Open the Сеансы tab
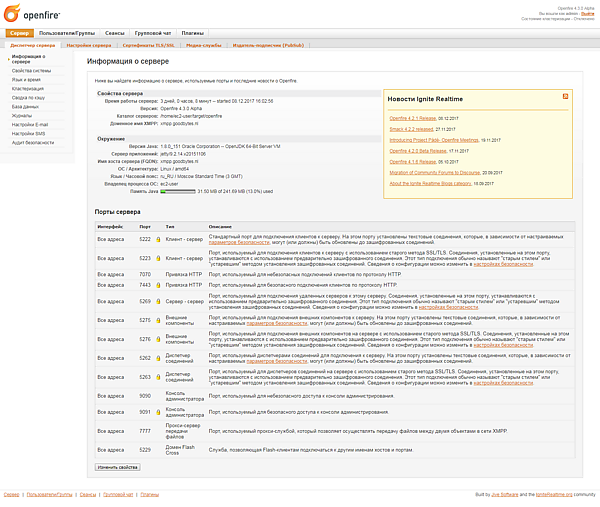600x507 pixels. point(115,33)
